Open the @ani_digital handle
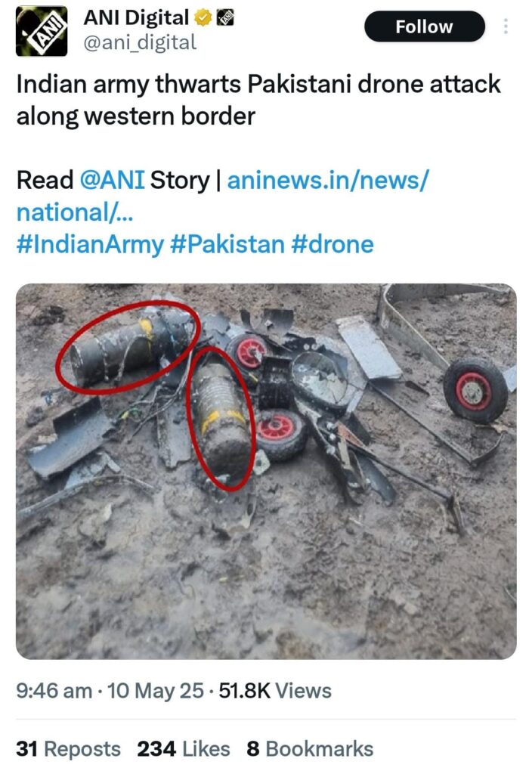The width and height of the screenshot is (532, 774). click(140, 42)
